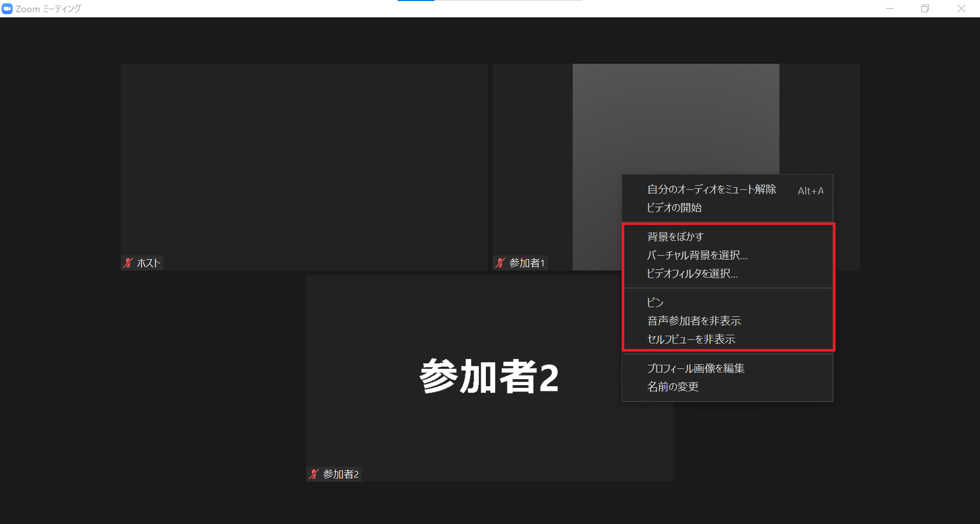Screen dimensions: 980x524
Task: Toggle 音声参加者を非表示 option
Action: coord(694,321)
